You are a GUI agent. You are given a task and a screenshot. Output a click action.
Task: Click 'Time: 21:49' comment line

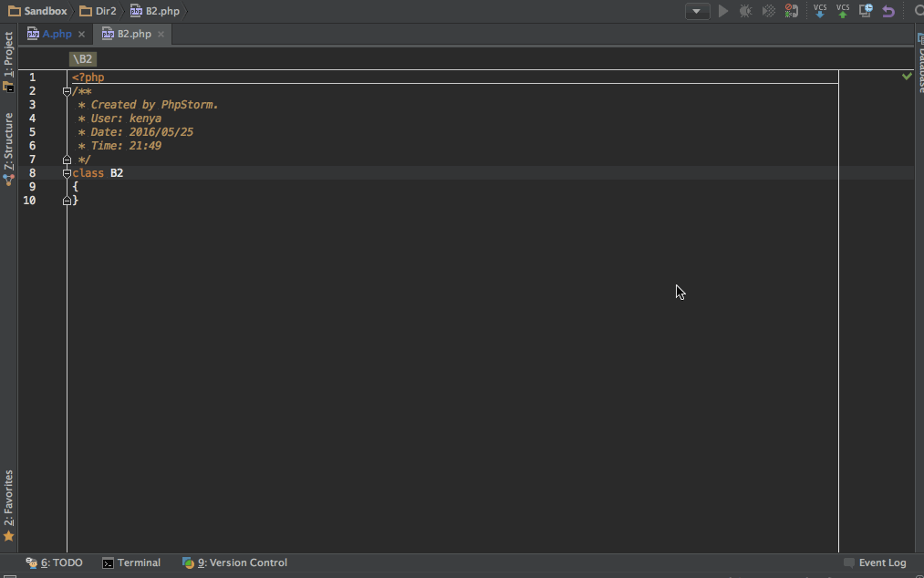pyautogui.click(x=126, y=146)
